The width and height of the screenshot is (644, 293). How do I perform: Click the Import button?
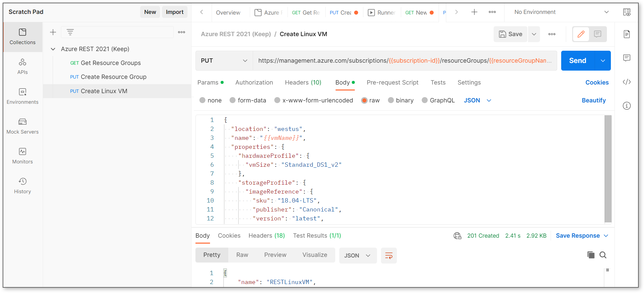pyautogui.click(x=175, y=12)
